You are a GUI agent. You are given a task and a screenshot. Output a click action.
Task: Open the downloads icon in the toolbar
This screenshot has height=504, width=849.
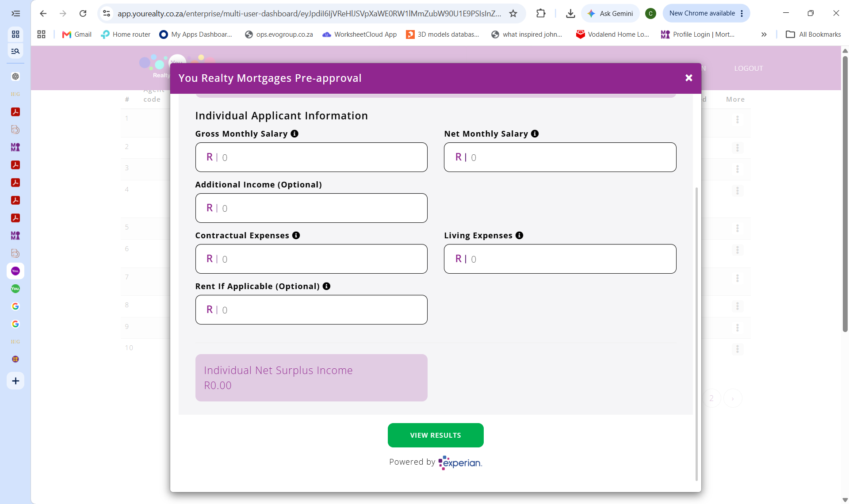570,13
